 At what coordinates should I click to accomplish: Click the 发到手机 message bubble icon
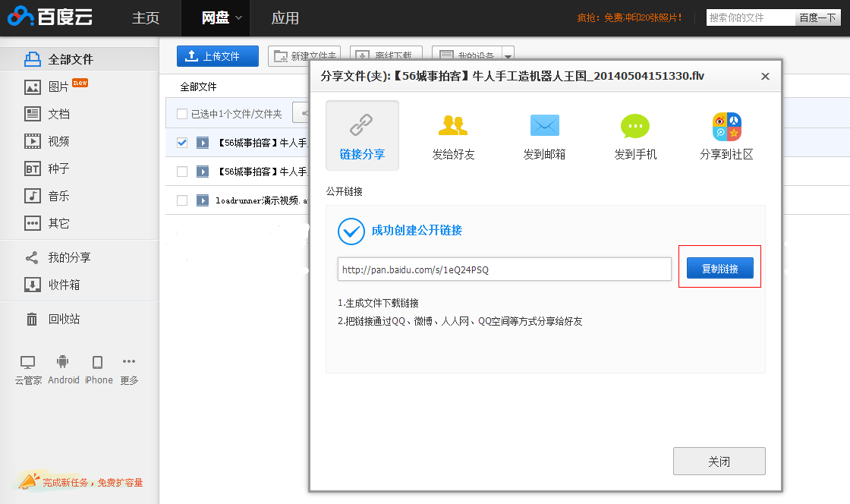pyautogui.click(x=635, y=125)
